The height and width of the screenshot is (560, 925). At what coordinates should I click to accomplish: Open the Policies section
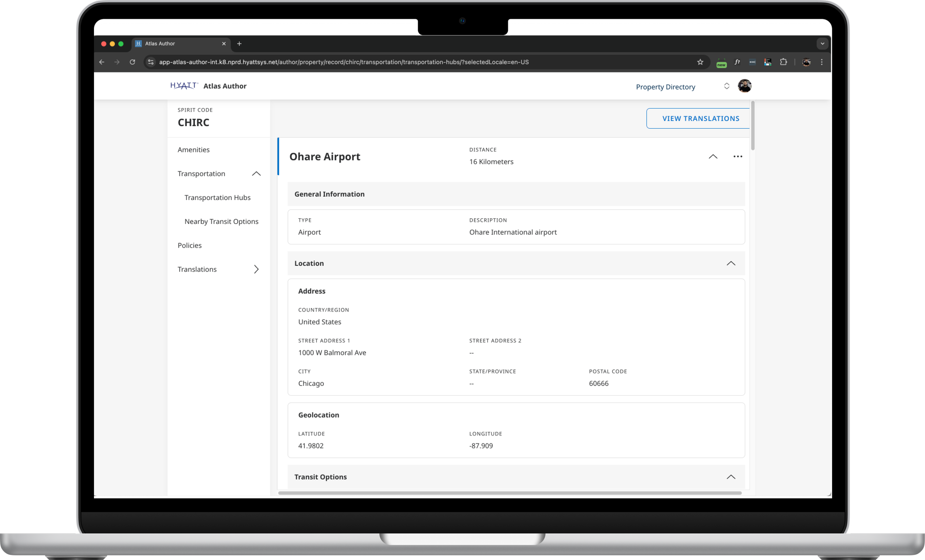(x=189, y=245)
